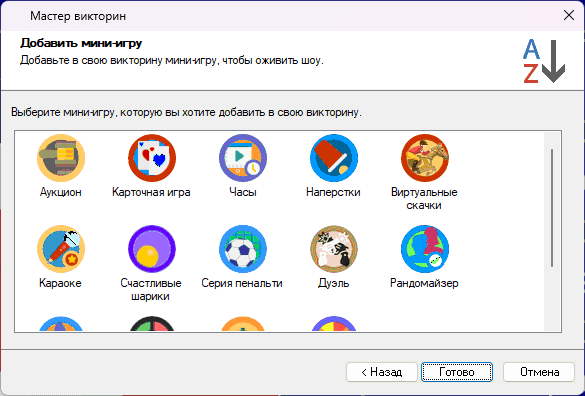Pick the Счастливые шарики ball icon
Screen dimensions: 585x396
pos(152,249)
